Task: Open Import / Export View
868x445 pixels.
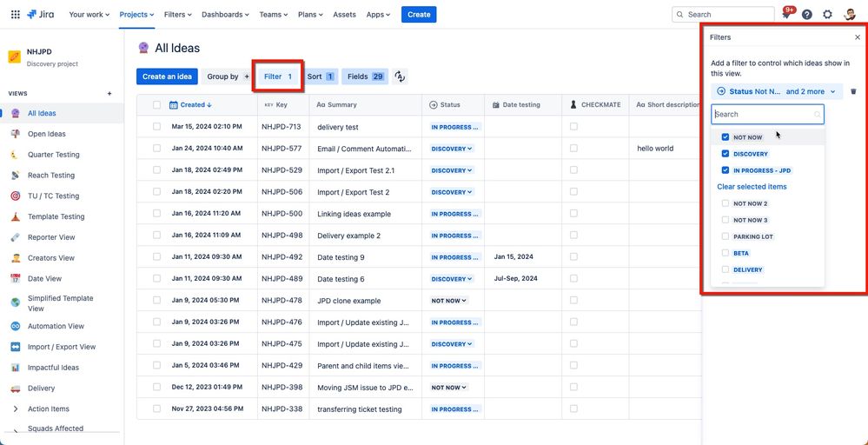Action: tap(62, 347)
